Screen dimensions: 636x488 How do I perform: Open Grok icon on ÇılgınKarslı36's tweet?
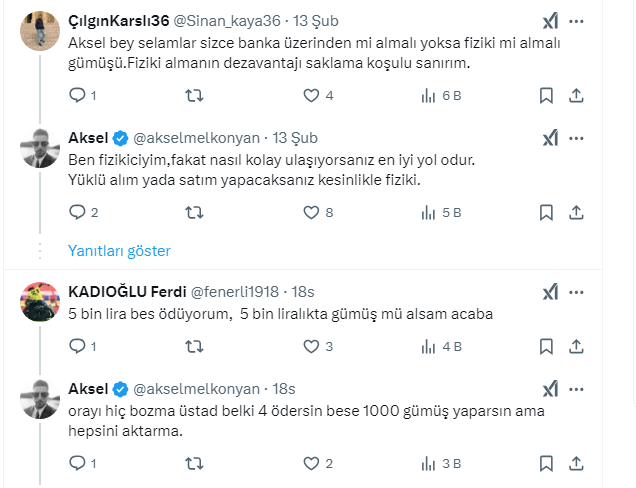coord(550,21)
